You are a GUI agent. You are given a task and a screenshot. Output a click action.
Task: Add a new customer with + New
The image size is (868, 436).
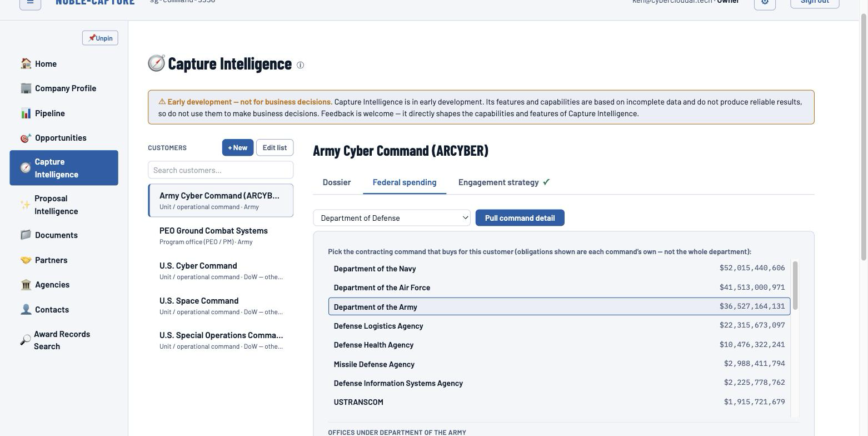click(238, 147)
